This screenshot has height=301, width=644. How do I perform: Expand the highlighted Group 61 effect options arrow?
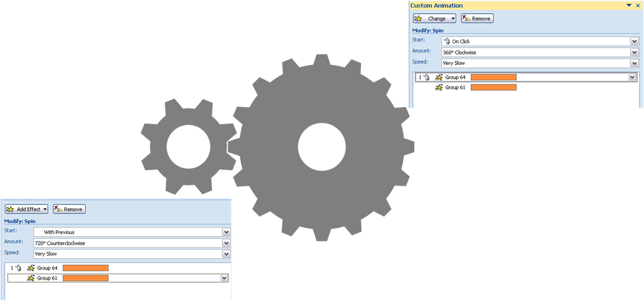click(x=224, y=278)
